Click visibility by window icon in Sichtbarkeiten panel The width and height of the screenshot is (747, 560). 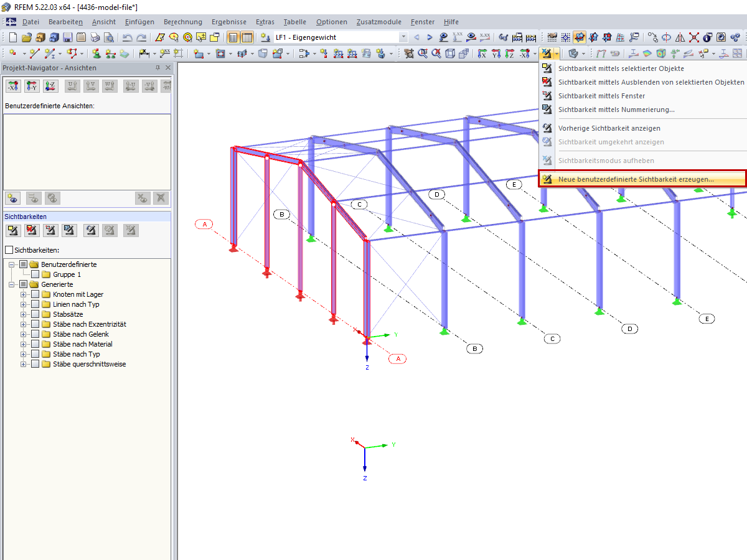(x=51, y=230)
